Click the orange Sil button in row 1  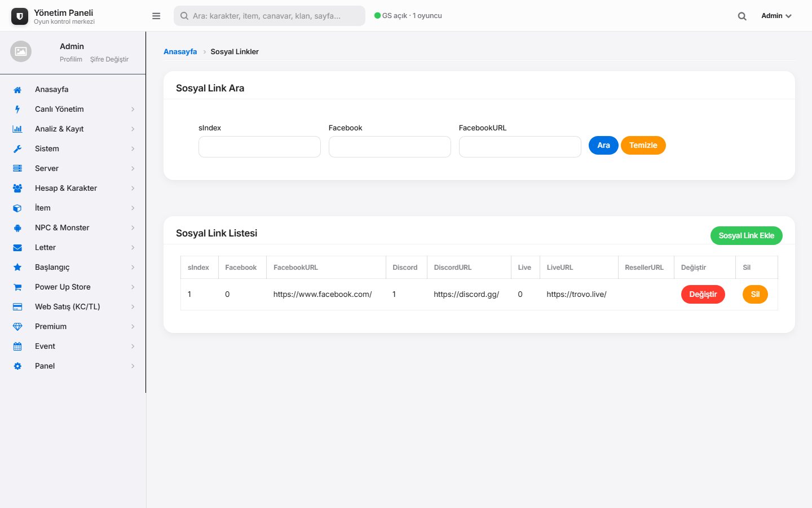(755, 295)
